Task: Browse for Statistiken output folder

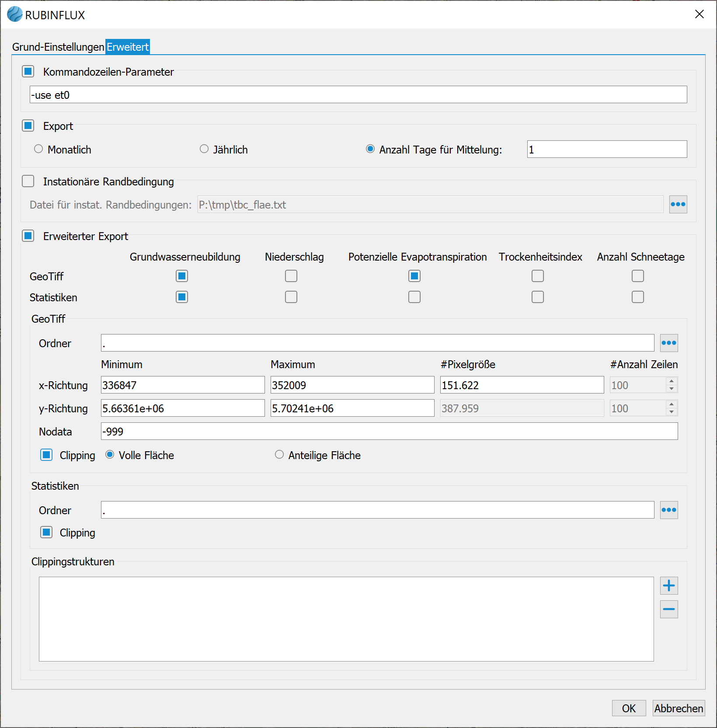Action: coord(668,510)
